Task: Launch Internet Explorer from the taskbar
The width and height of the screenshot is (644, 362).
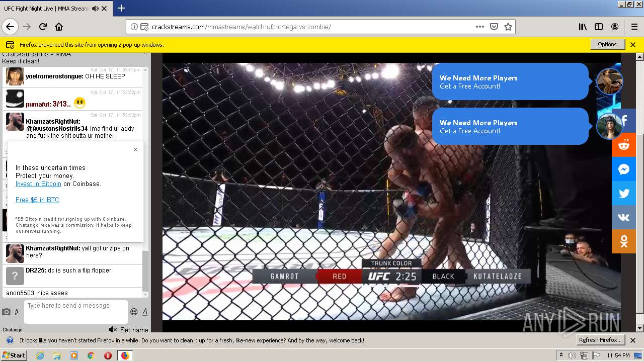Action: [x=40, y=355]
